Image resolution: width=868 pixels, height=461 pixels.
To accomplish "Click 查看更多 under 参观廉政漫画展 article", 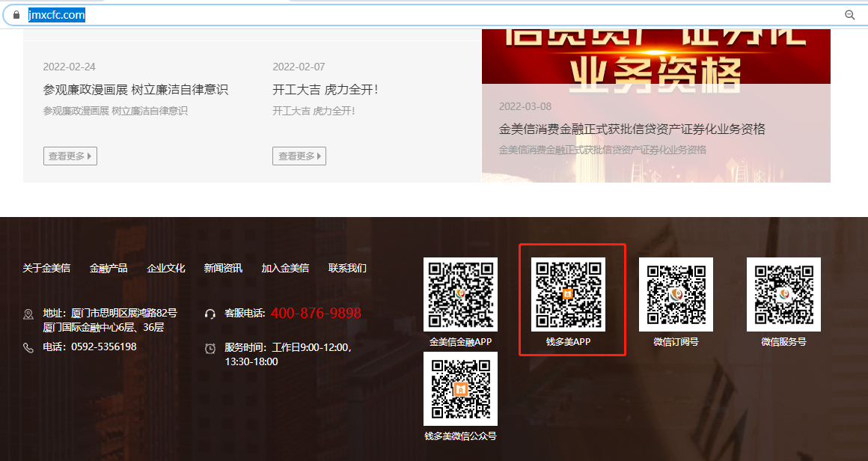I will 70,156.
